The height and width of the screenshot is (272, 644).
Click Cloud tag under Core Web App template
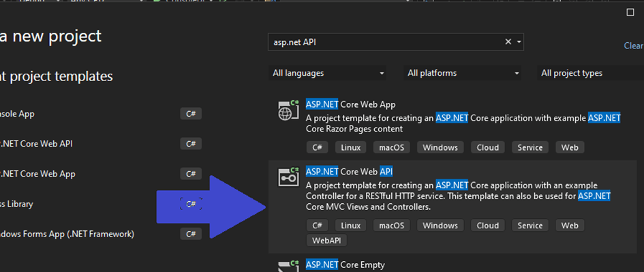(487, 147)
